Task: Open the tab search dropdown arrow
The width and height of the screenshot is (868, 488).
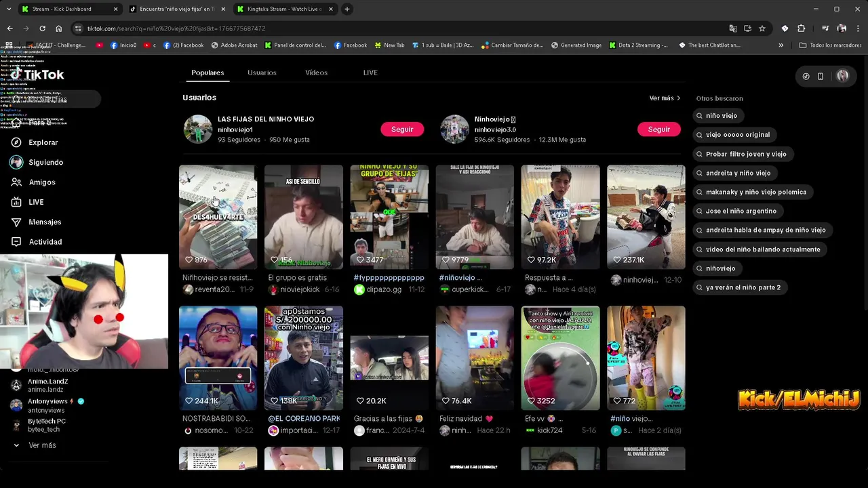Action: pos(9,9)
